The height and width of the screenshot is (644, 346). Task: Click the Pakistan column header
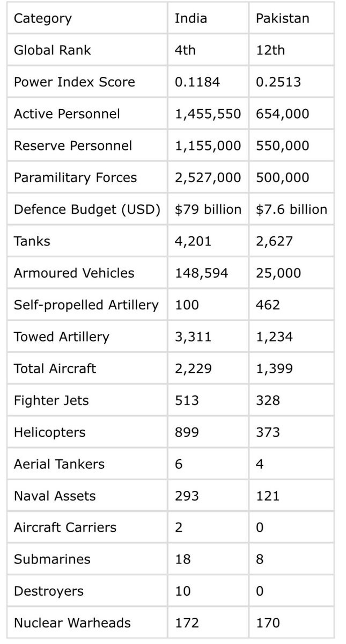[282, 18]
